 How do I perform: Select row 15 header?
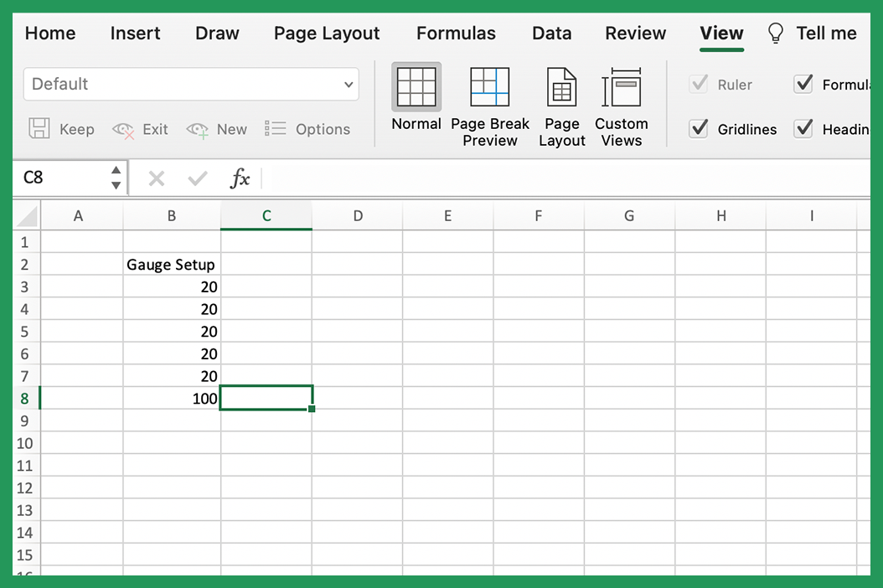(x=25, y=554)
